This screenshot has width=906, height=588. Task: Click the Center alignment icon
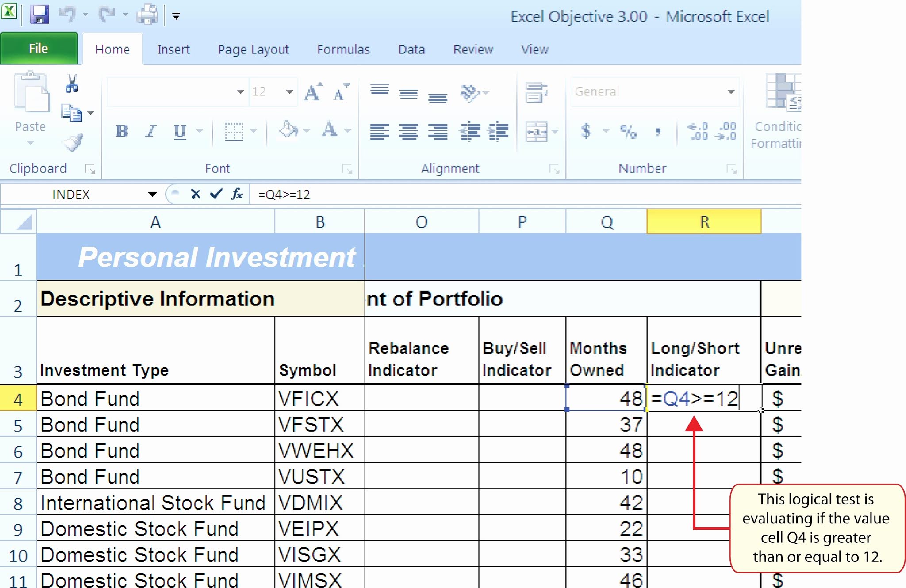408,132
